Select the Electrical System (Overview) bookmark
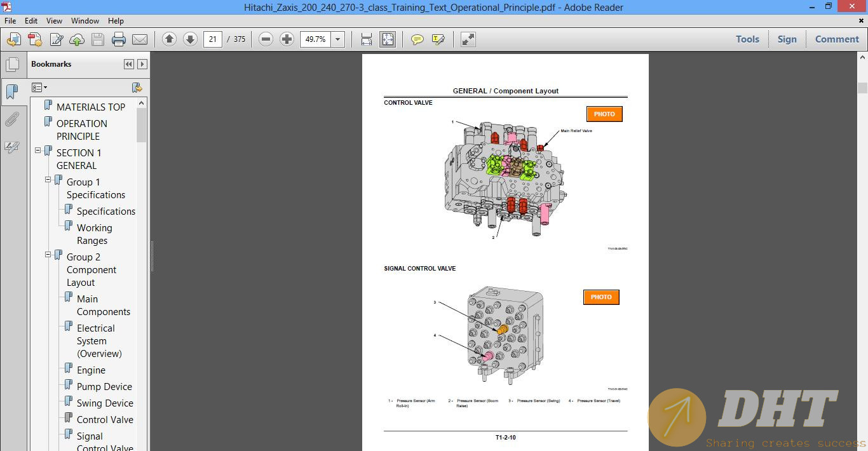868x451 pixels. pyautogui.click(x=99, y=341)
